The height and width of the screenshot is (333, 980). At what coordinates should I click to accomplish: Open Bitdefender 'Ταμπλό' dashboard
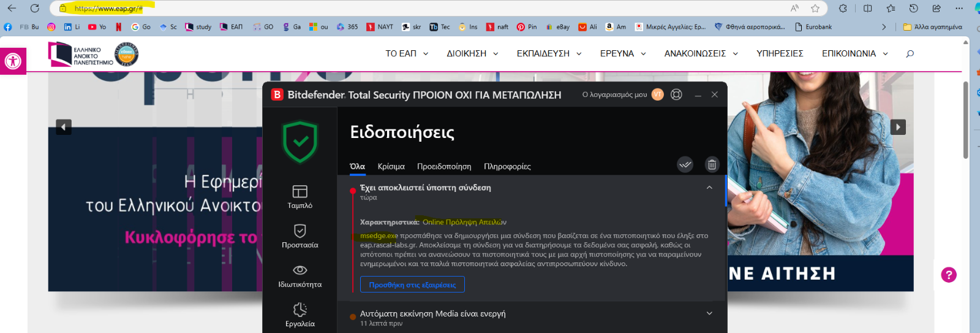[300, 197]
